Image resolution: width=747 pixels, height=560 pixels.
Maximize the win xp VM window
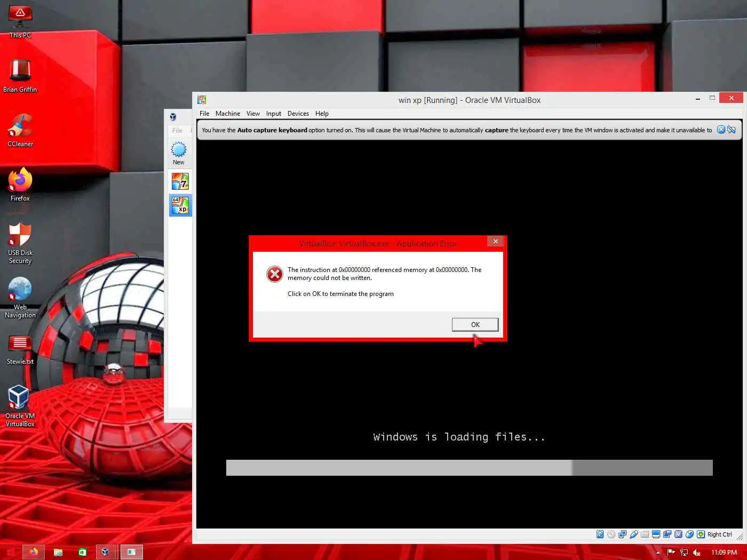coord(712,98)
